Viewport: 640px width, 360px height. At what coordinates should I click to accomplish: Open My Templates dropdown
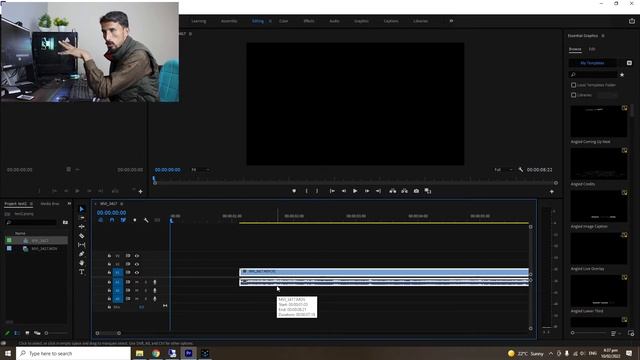pos(592,63)
